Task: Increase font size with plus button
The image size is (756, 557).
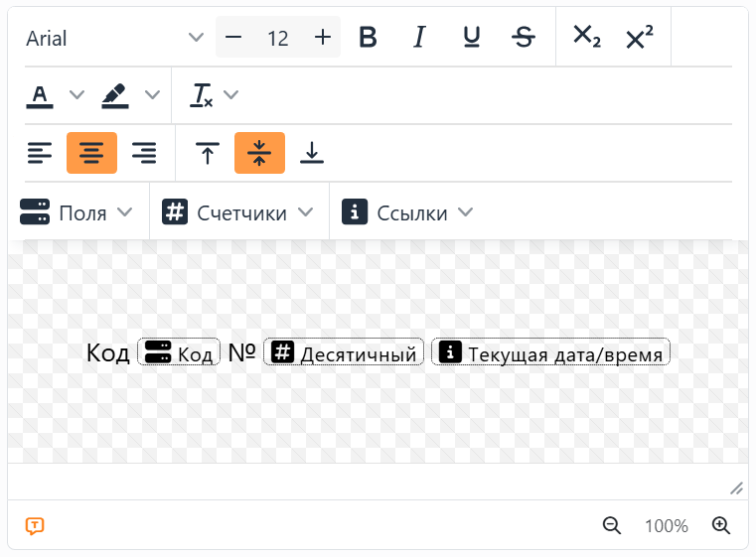Action: [x=323, y=37]
